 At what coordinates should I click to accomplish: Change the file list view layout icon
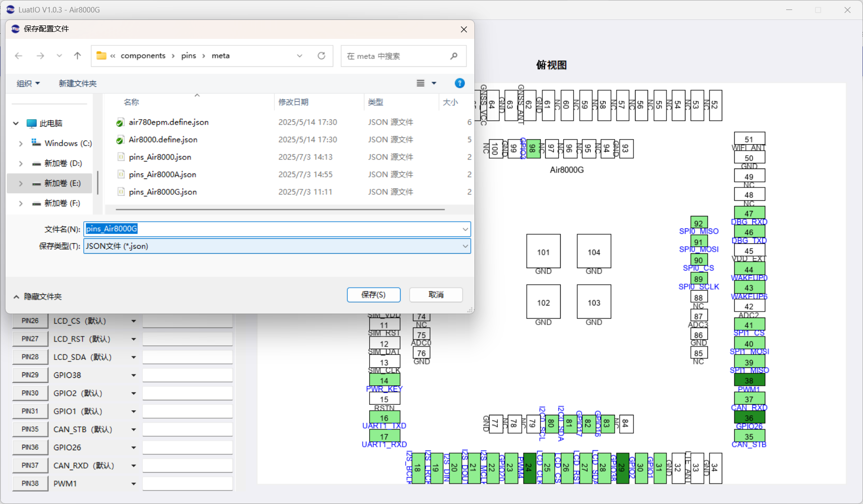pyautogui.click(x=421, y=83)
